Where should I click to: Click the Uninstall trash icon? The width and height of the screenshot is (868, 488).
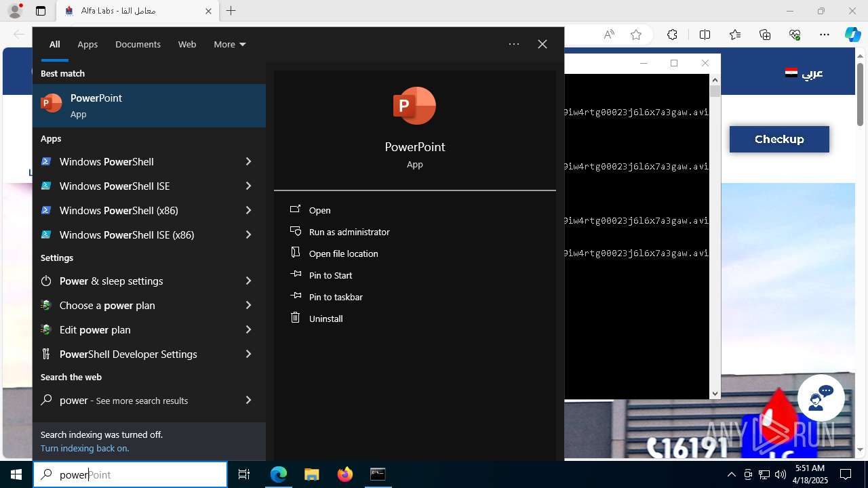pyautogui.click(x=295, y=317)
